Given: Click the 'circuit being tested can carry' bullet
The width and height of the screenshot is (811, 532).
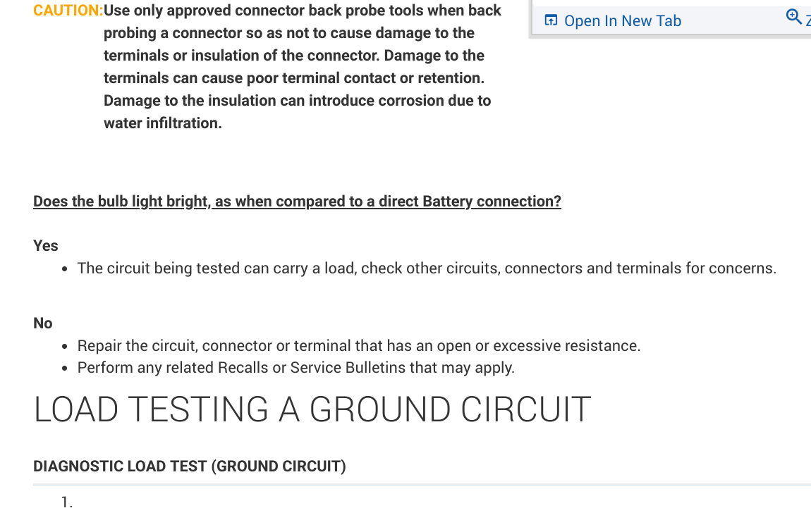Looking at the screenshot, I should click(x=427, y=268).
